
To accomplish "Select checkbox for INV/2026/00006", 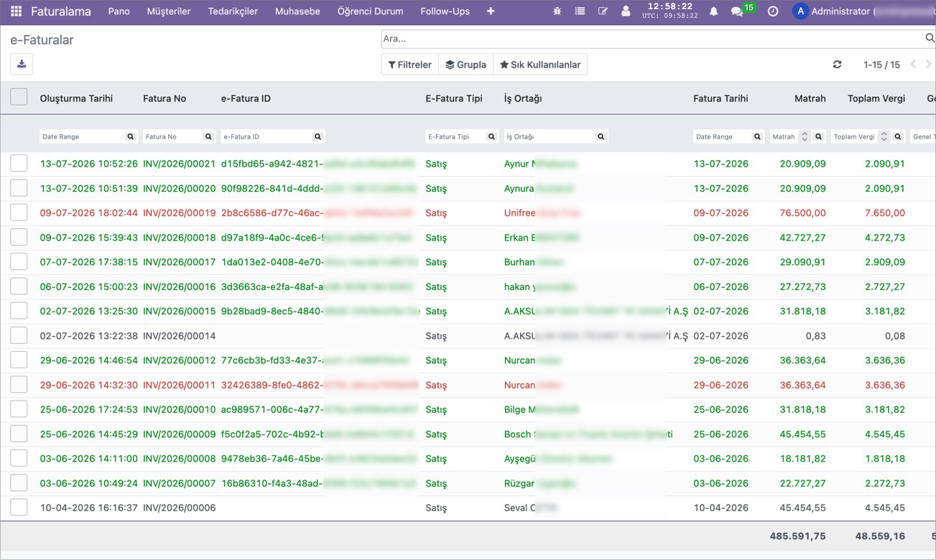I will [x=19, y=508].
